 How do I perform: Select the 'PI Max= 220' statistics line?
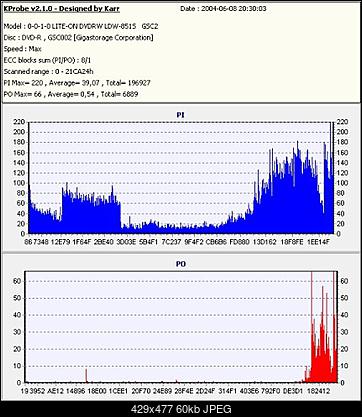click(77, 83)
